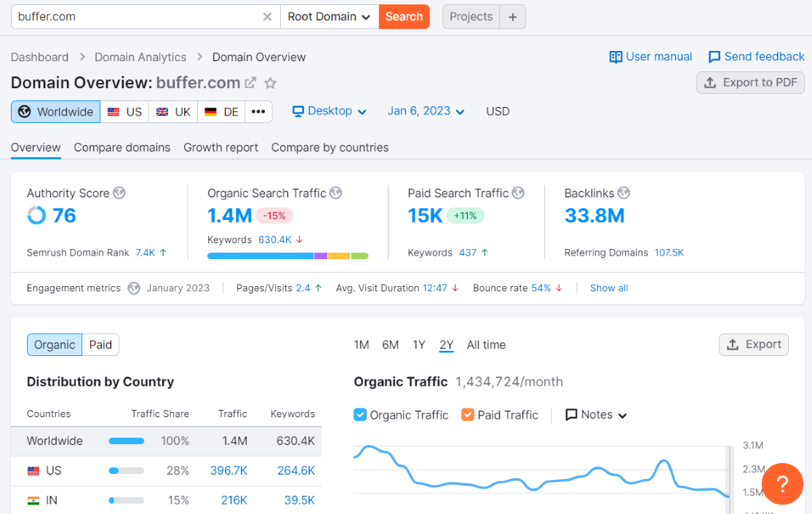Screen dimensions: 812x514
Task: Switch to the Compare domains tab
Action: 122,147
